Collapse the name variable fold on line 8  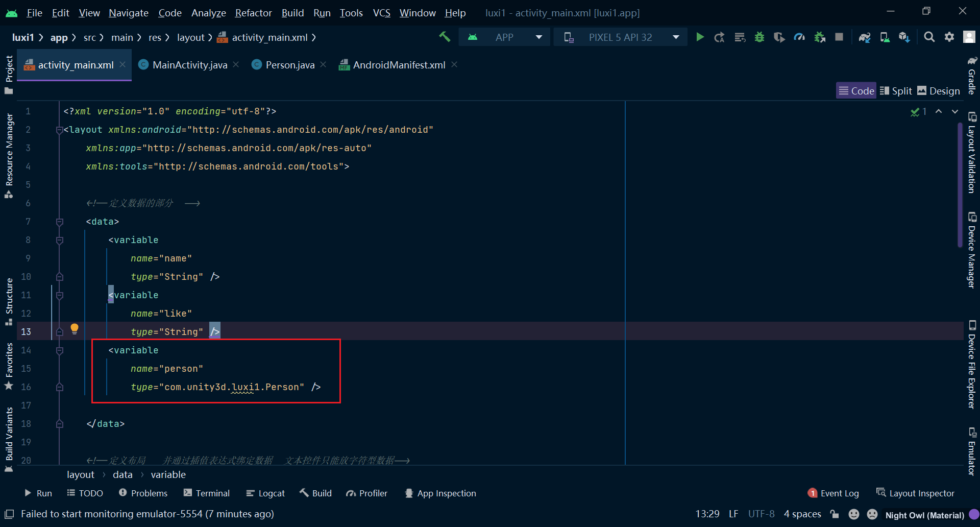click(x=60, y=241)
